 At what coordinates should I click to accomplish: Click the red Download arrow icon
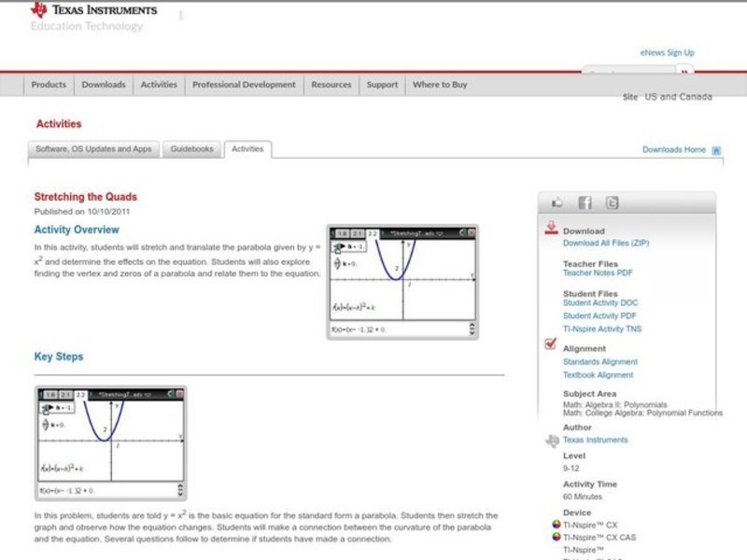coord(551,229)
